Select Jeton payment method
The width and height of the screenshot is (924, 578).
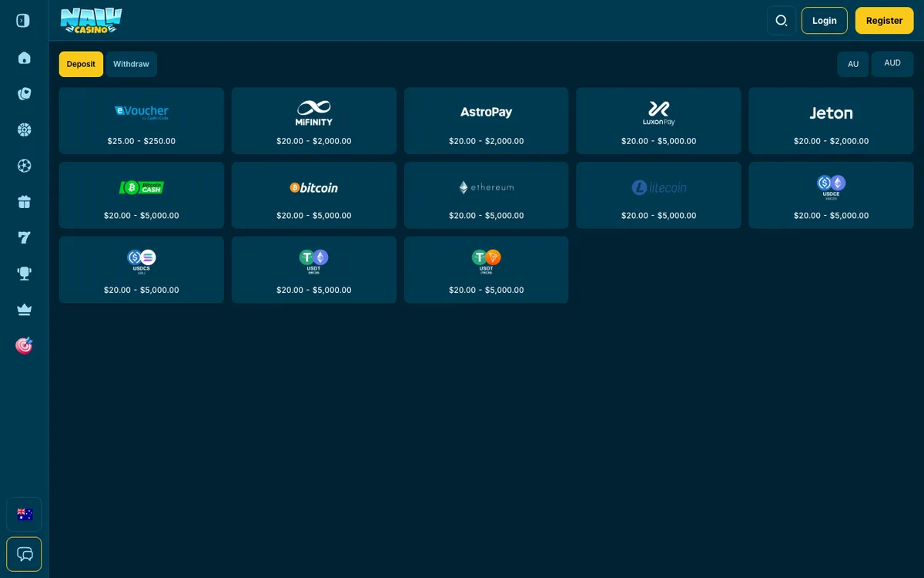tap(832, 120)
